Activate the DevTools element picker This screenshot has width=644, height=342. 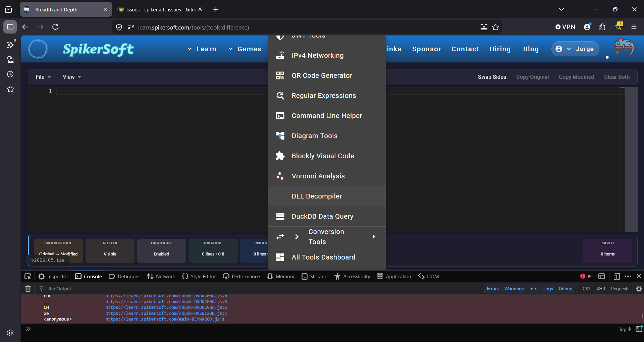click(28, 276)
